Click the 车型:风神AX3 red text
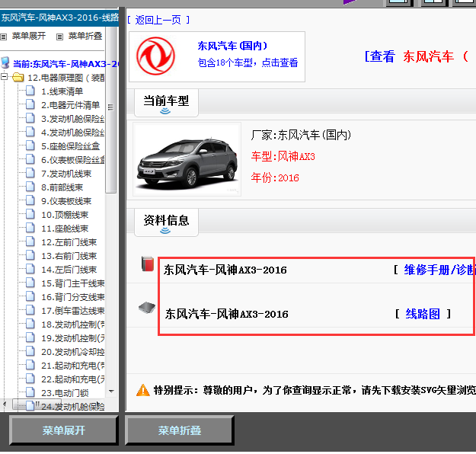Viewport: 476px width, 454px height. tap(283, 156)
